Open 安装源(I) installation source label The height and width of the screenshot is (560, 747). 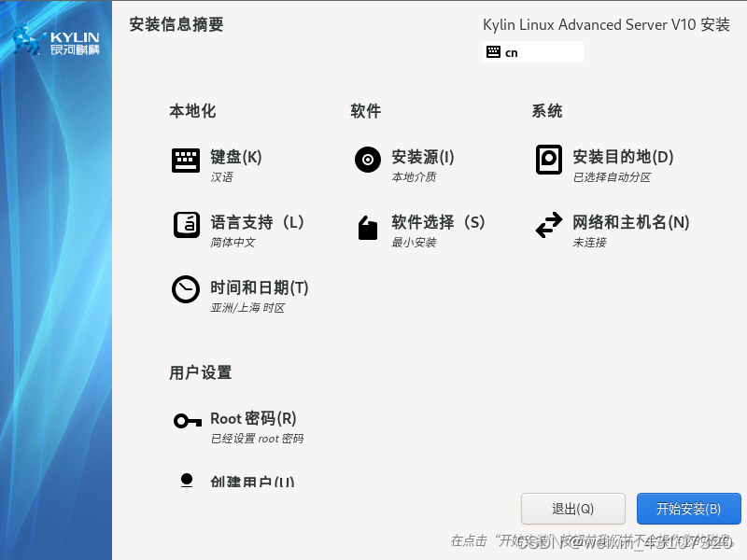[x=423, y=157]
